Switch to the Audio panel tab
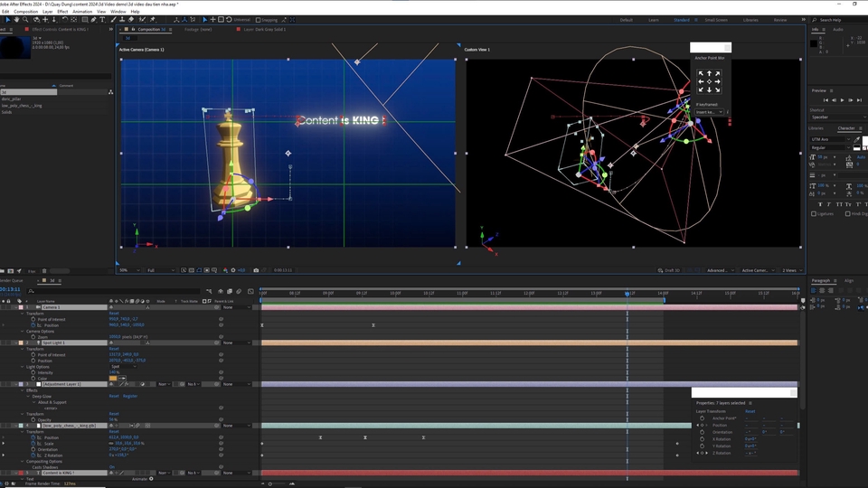The width and height of the screenshot is (868, 488). 838,29
